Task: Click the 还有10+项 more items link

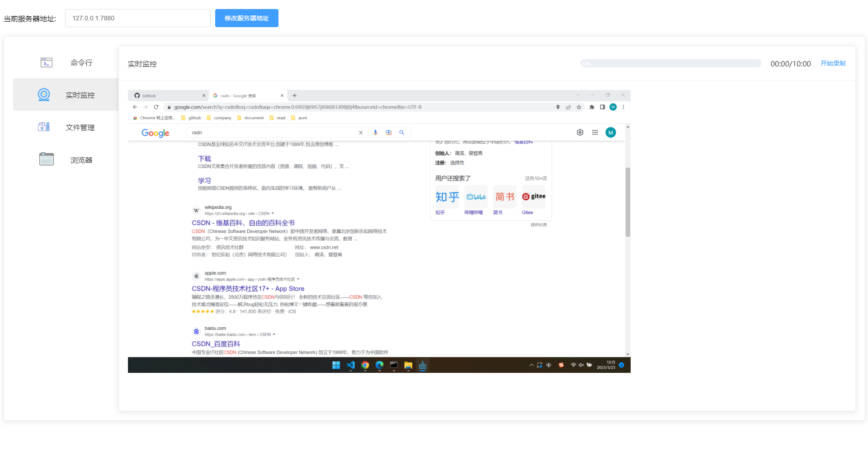Action: pyautogui.click(x=536, y=179)
